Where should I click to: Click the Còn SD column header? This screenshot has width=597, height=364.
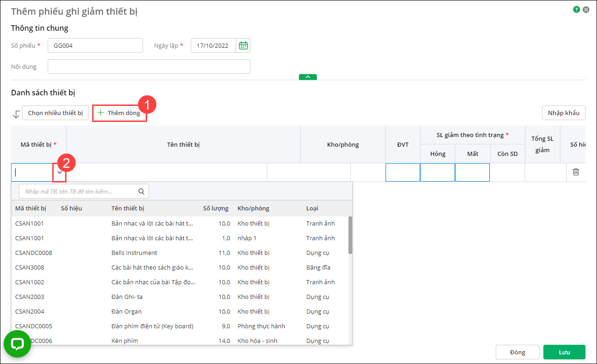(508, 154)
